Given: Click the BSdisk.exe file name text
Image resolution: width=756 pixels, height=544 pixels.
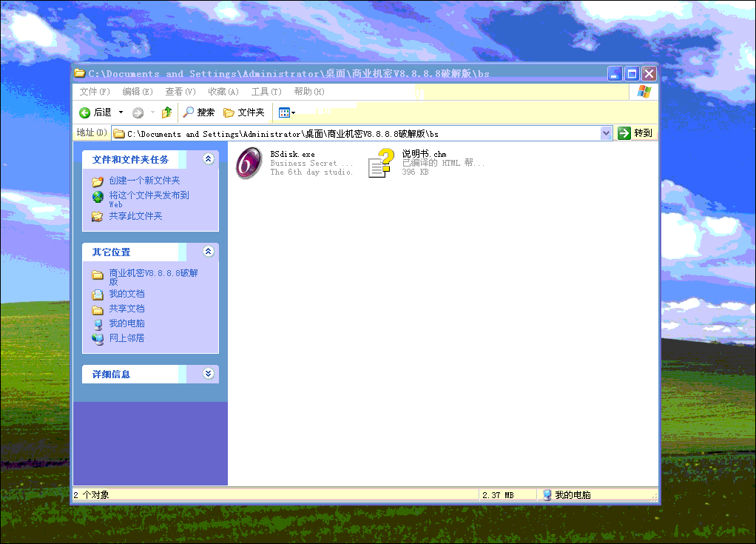Looking at the screenshot, I should [292, 155].
